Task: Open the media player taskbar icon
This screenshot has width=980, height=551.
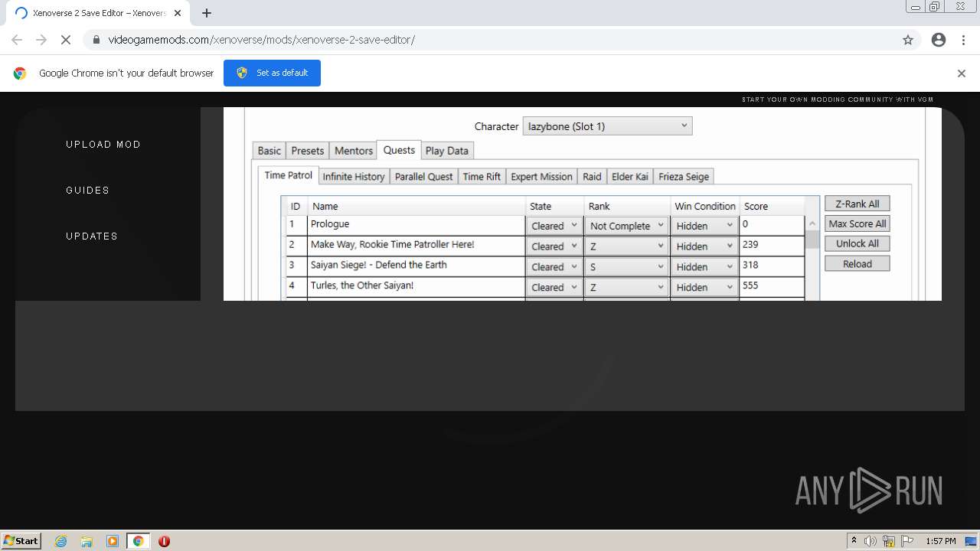Action: point(113,541)
